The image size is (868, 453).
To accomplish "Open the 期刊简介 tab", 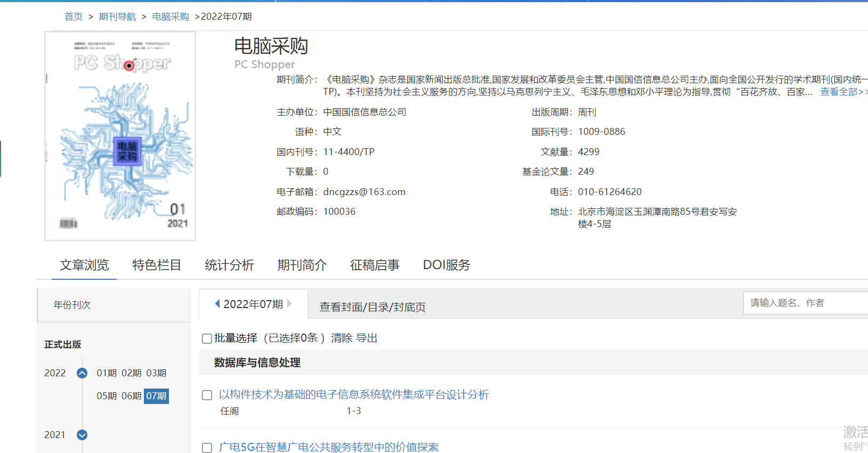I will [x=302, y=265].
